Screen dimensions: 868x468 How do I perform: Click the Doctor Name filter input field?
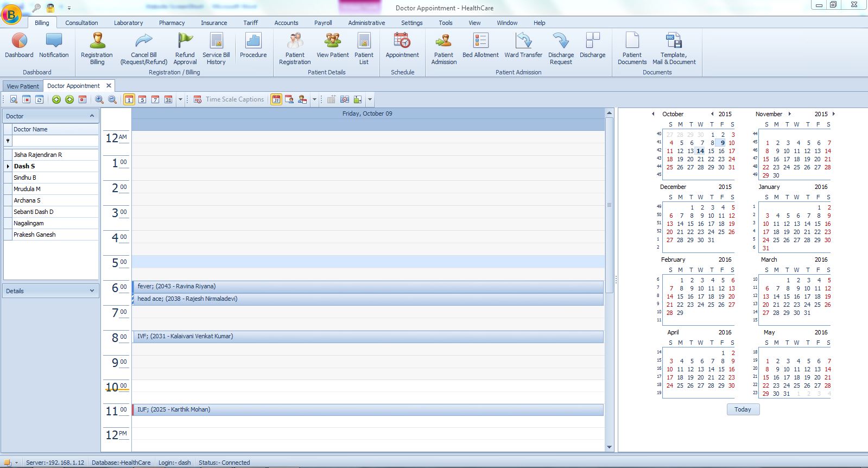[55, 141]
